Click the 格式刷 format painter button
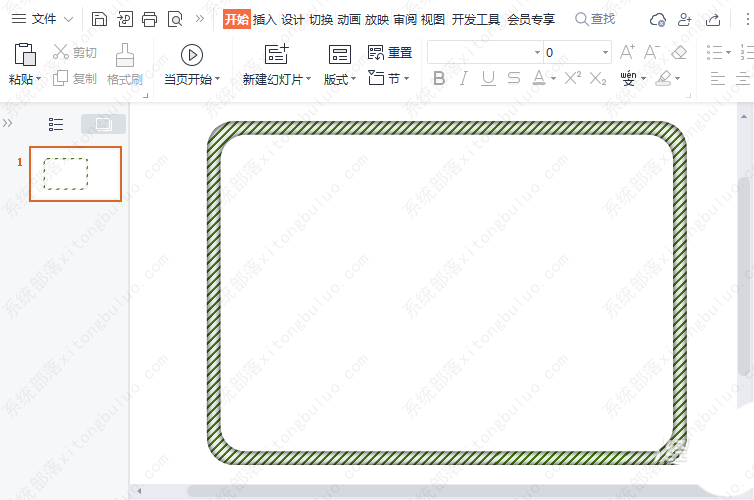This screenshot has height=500, width=754. pyautogui.click(x=125, y=64)
